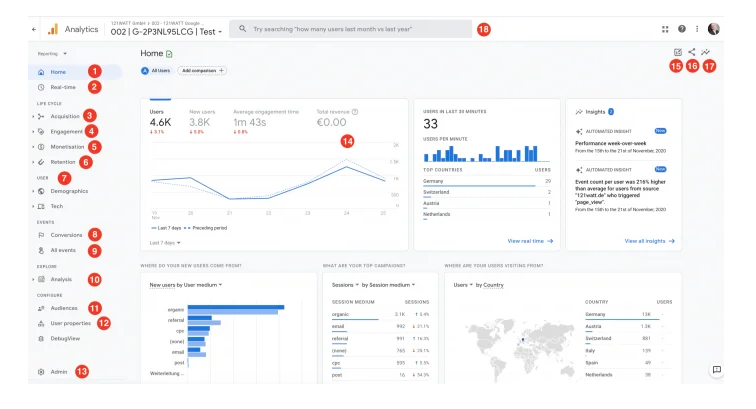The height and width of the screenshot is (409, 756).
Task: Go to Real-time report
Action: coord(62,87)
